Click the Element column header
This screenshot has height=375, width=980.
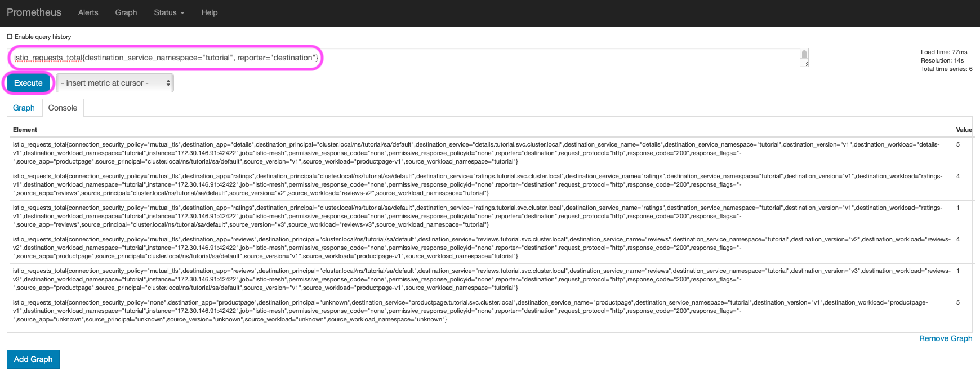pos(25,130)
